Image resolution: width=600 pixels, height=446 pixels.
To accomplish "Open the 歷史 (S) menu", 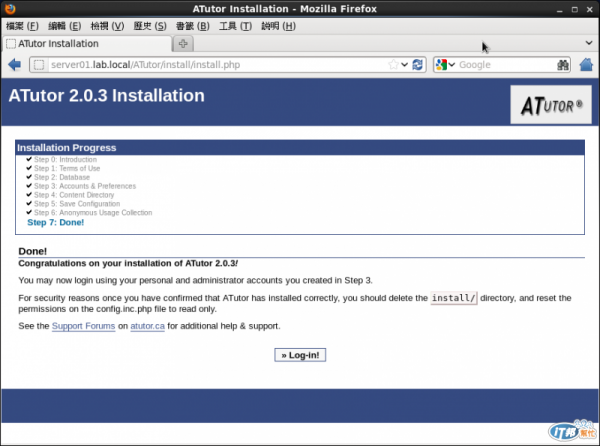I will [x=150, y=26].
